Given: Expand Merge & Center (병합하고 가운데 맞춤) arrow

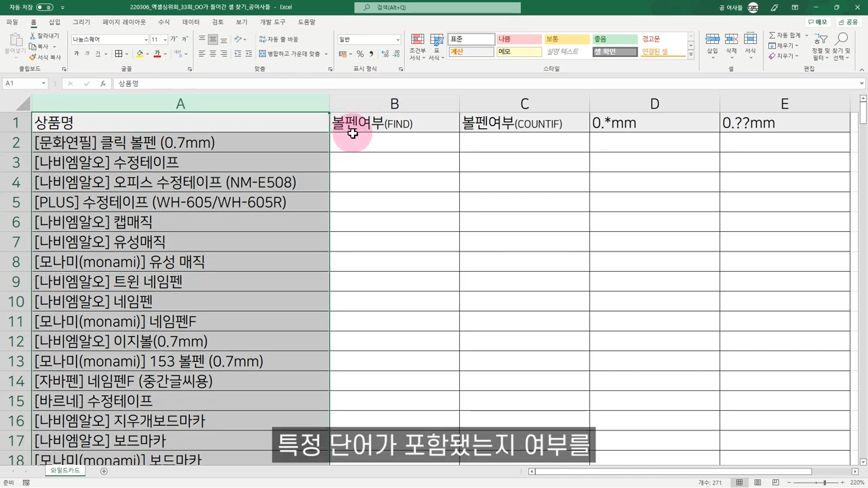Looking at the screenshot, I should [x=326, y=54].
